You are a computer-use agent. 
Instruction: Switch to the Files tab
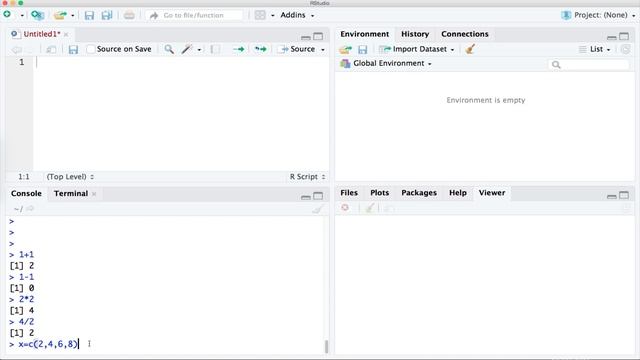349,193
